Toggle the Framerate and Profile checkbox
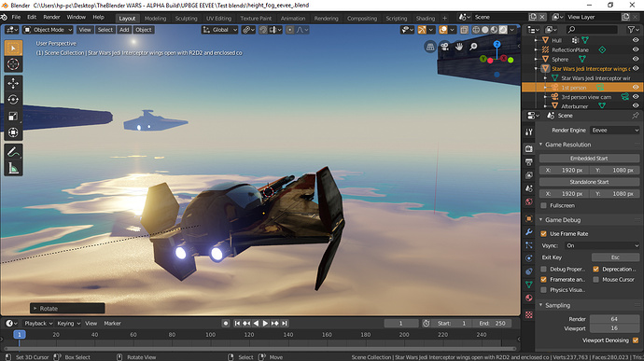Image resolution: width=644 pixels, height=361 pixels. pyautogui.click(x=544, y=279)
